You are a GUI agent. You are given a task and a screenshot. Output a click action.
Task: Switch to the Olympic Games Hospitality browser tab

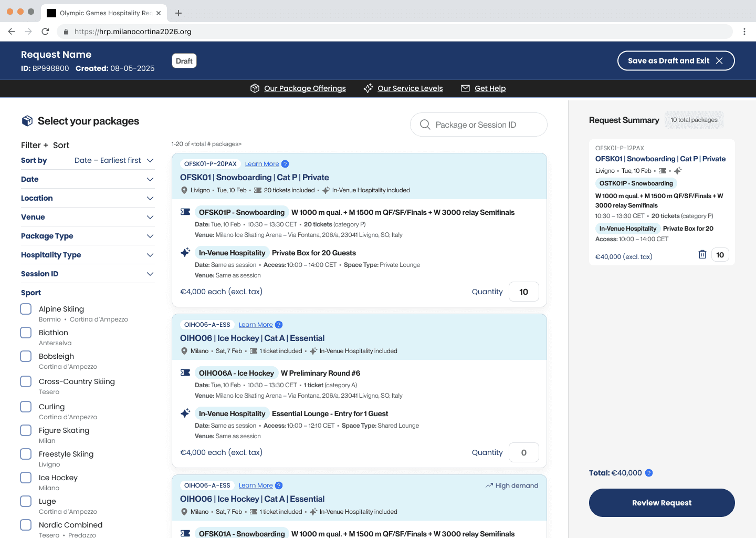pos(104,13)
